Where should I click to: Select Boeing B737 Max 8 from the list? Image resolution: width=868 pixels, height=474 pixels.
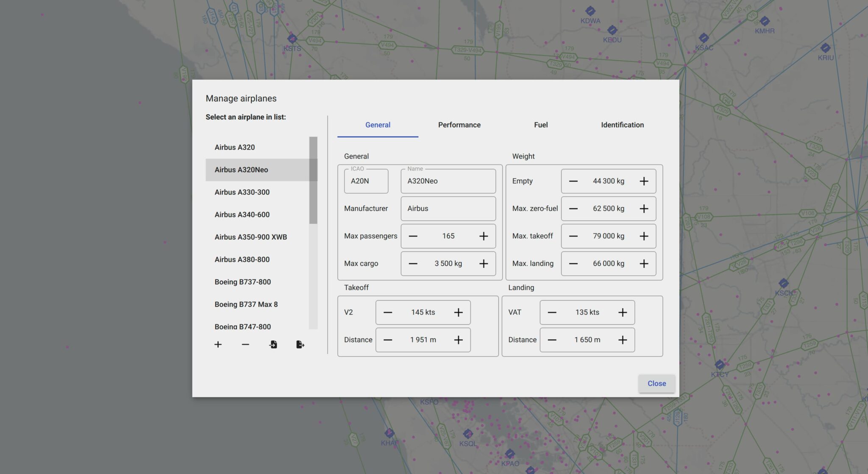pyautogui.click(x=246, y=304)
